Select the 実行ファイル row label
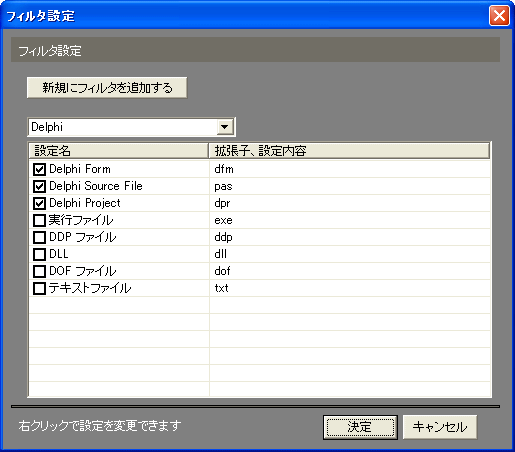This screenshot has width=515, height=452. point(81,220)
